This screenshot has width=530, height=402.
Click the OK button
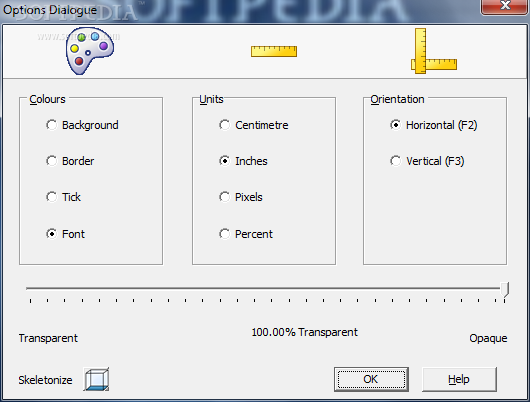pos(371,379)
